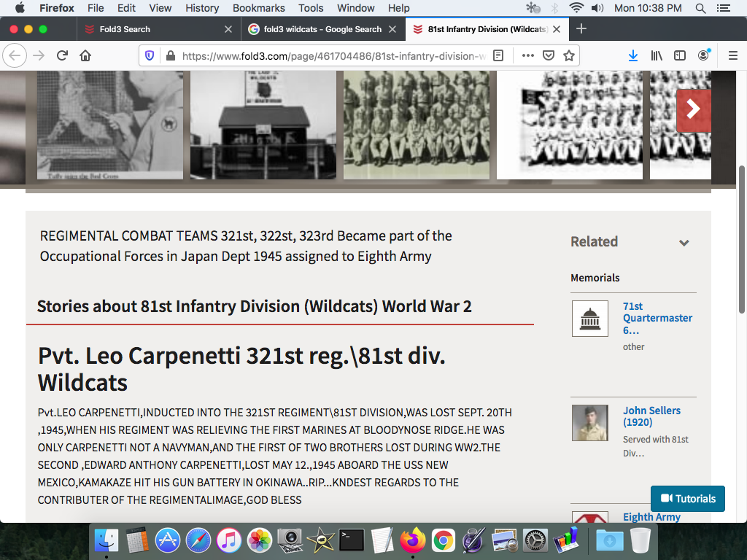Open the baseball team photo thumbnail
The height and width of the screenshot is (560, 747).
click(569, 124)
